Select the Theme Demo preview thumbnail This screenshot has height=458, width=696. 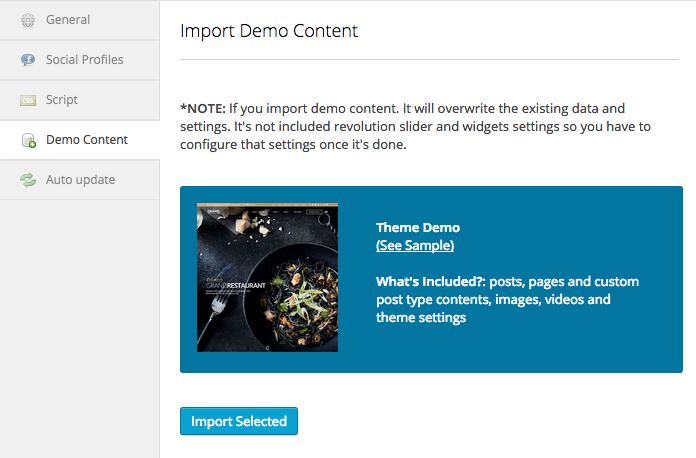click(x=267, y=277)
